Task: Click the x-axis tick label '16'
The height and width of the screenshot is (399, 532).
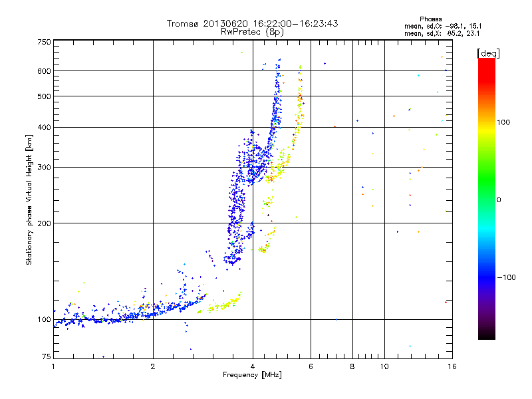Action: tap(452, 366)
